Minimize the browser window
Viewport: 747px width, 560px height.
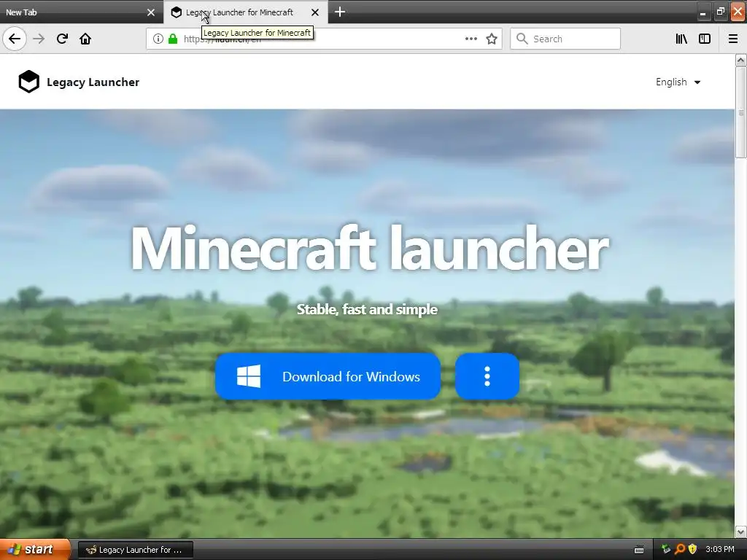pyautogui.click(x=703, y=12)
